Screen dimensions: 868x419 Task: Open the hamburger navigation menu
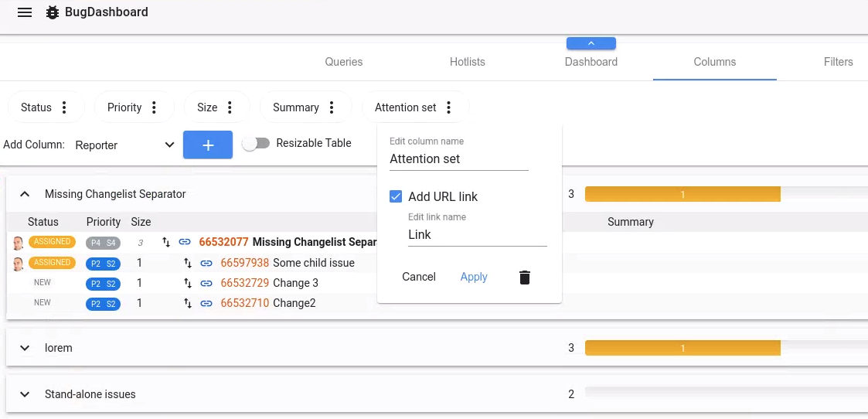click(x=25, y=12)
